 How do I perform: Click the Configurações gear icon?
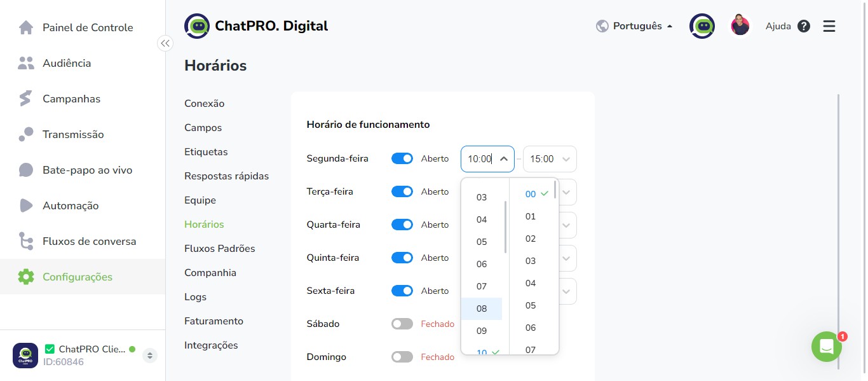pos(26,277)
